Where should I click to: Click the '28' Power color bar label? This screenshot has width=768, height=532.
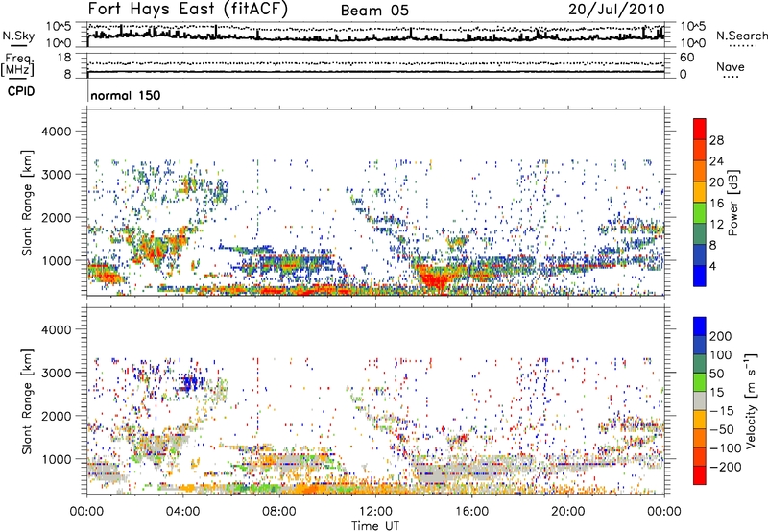716,140
